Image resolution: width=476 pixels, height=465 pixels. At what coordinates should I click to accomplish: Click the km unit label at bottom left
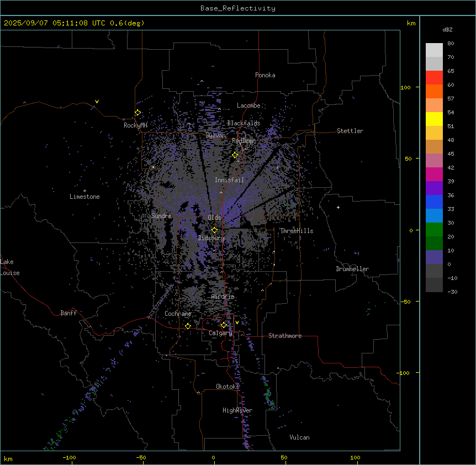(8, 458)
